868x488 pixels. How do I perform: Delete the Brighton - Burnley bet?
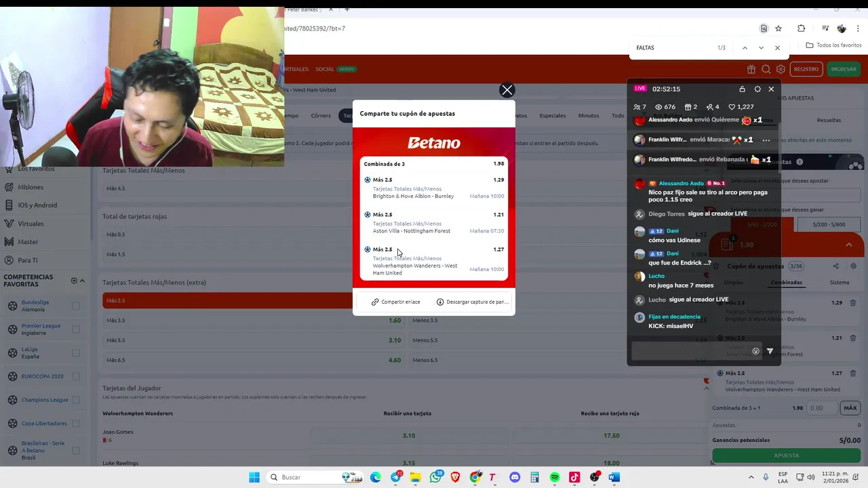point(853,303)
